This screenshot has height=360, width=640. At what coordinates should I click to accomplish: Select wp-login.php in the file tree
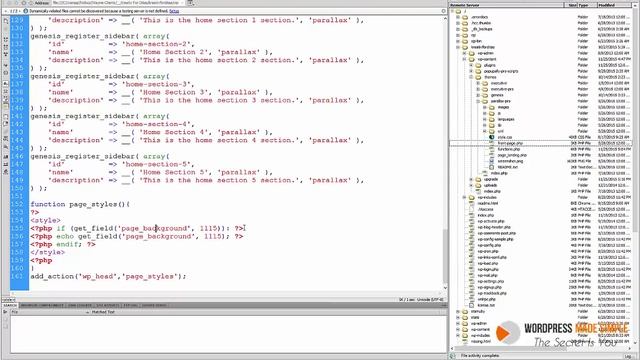488,269
